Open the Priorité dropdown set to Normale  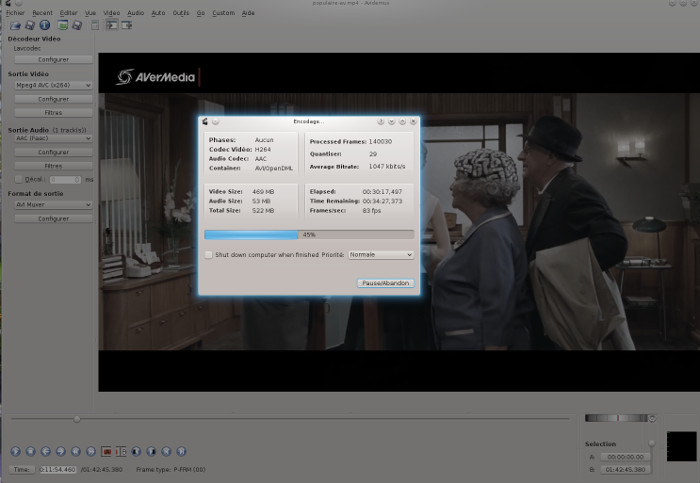point(380,255)
